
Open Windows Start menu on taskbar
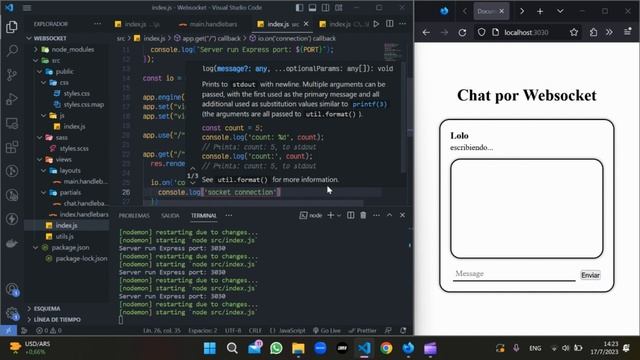(210, 348)
